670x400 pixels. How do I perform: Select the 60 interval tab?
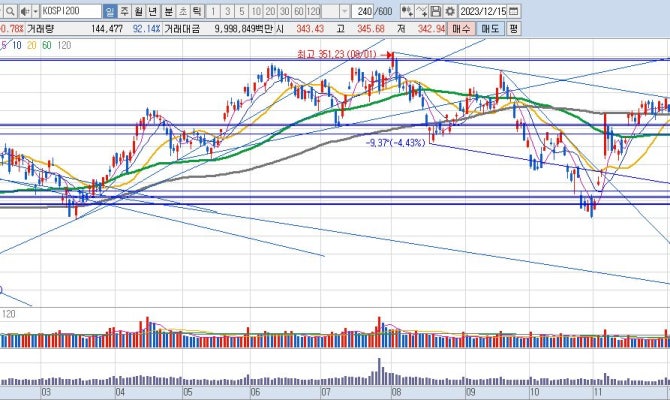point(298,12)
